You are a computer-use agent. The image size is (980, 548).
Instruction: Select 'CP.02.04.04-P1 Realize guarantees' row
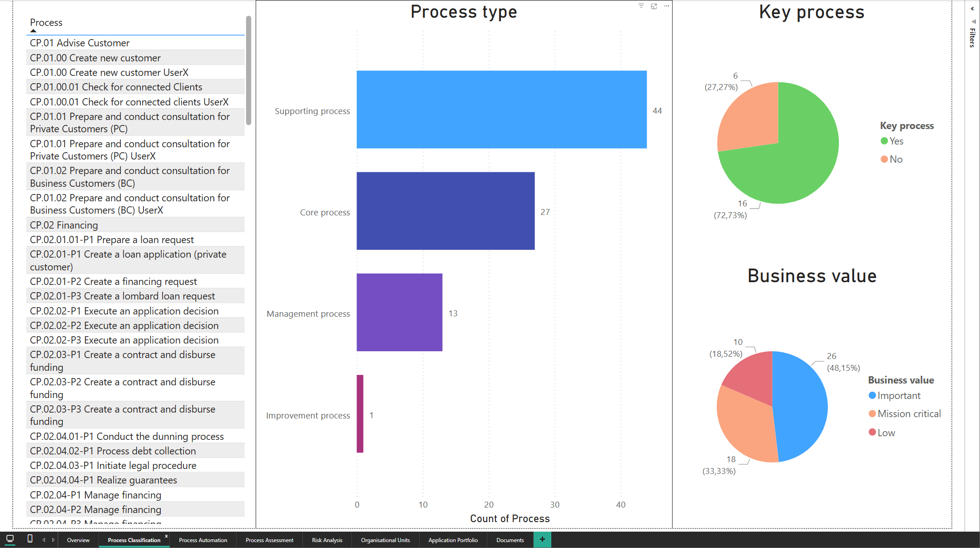(x=135, y=480)
